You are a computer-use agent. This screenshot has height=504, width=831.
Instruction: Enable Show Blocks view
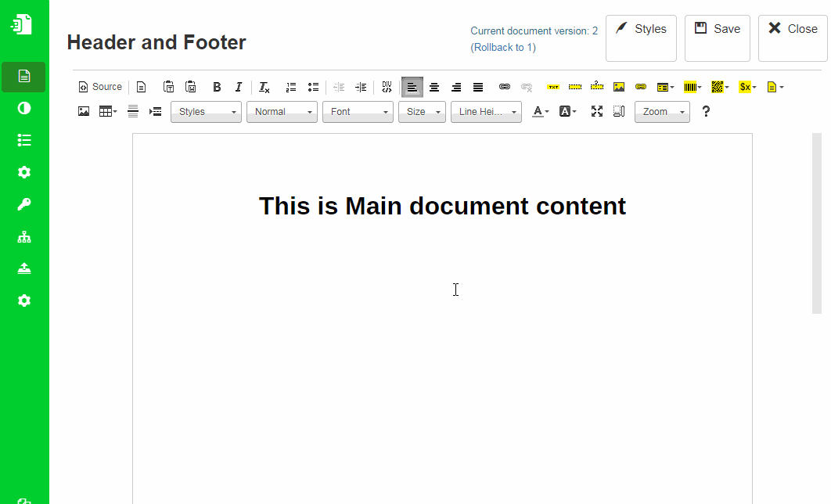click(619, 112)
